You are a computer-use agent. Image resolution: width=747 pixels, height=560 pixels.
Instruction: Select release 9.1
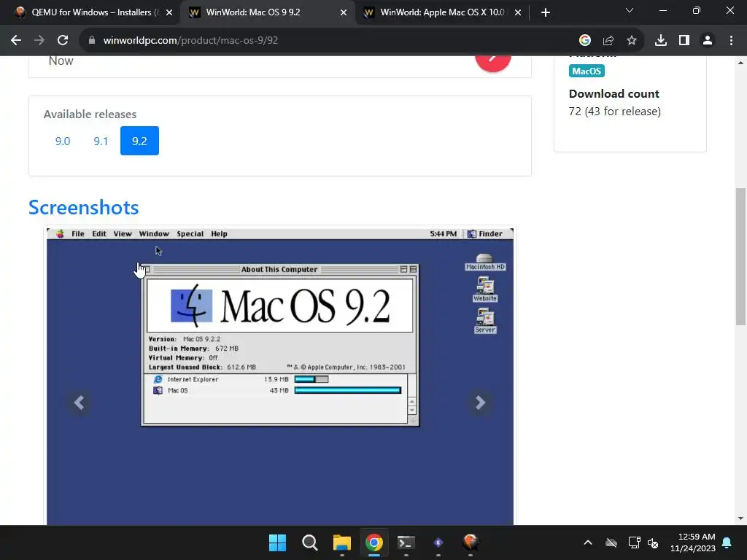point(101,141)
